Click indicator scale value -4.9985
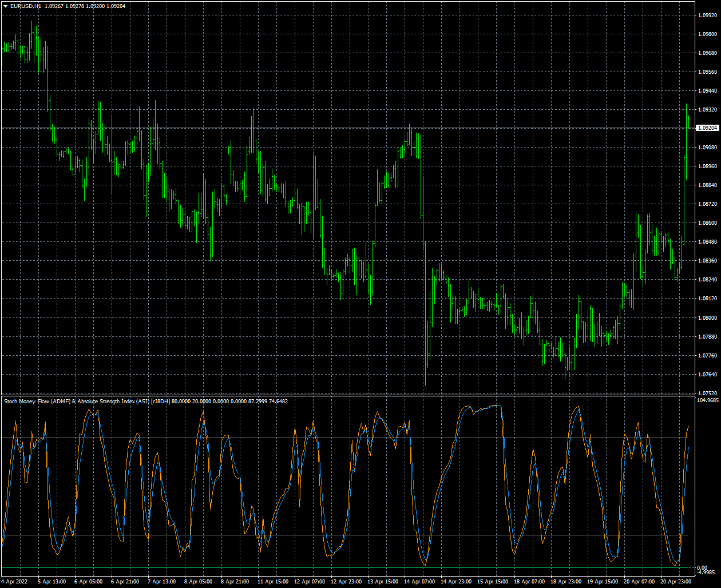 707,572
